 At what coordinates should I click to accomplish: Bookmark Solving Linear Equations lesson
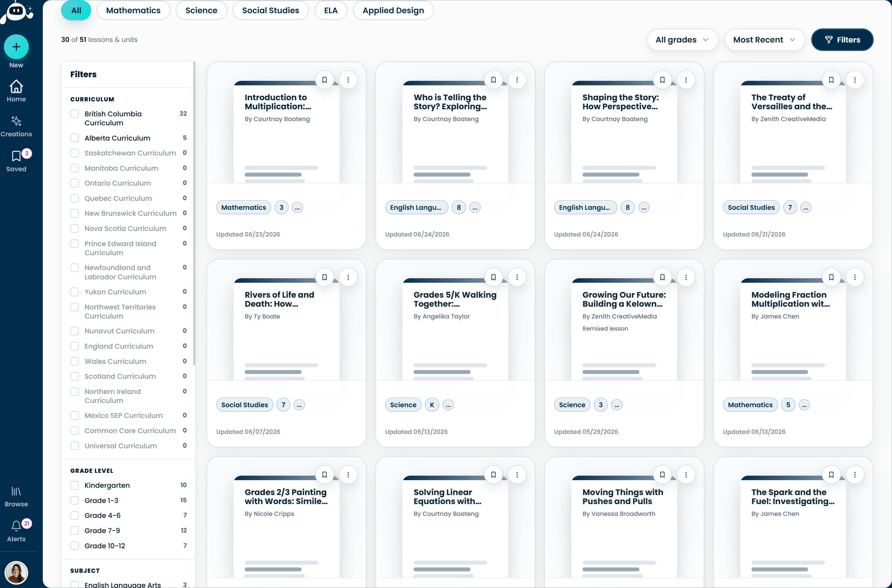493,475
